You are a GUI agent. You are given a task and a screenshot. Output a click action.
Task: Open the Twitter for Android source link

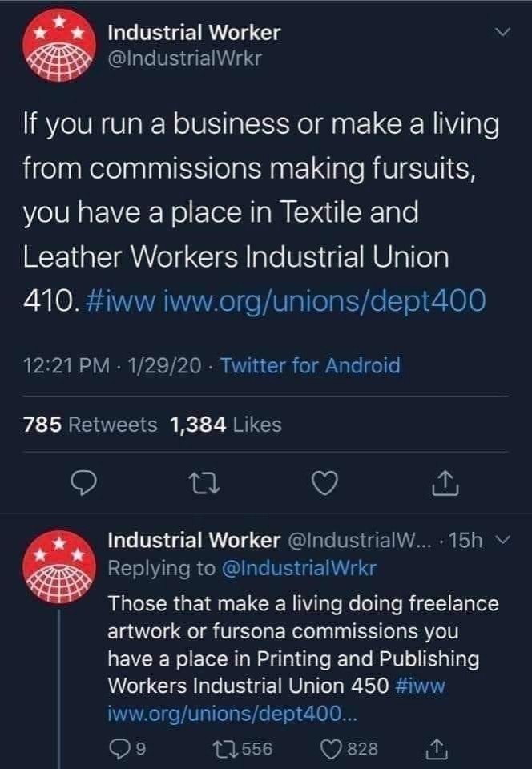[x=310, y=367]
